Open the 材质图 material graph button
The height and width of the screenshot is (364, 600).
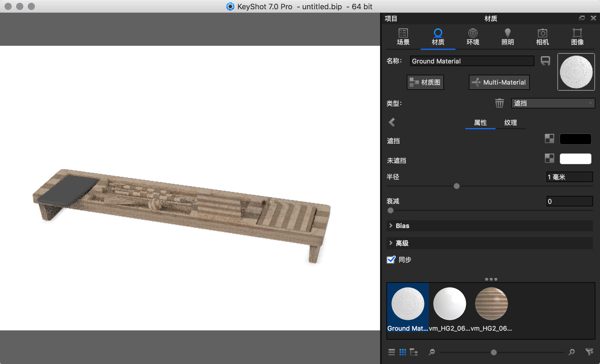click(425, 82)
